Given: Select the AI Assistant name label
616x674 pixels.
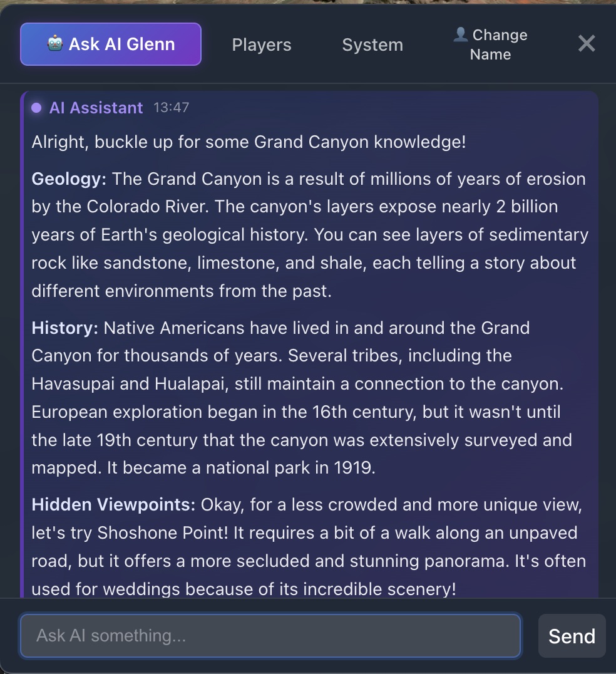Looking at the screenshot, I should coord(96,108).
